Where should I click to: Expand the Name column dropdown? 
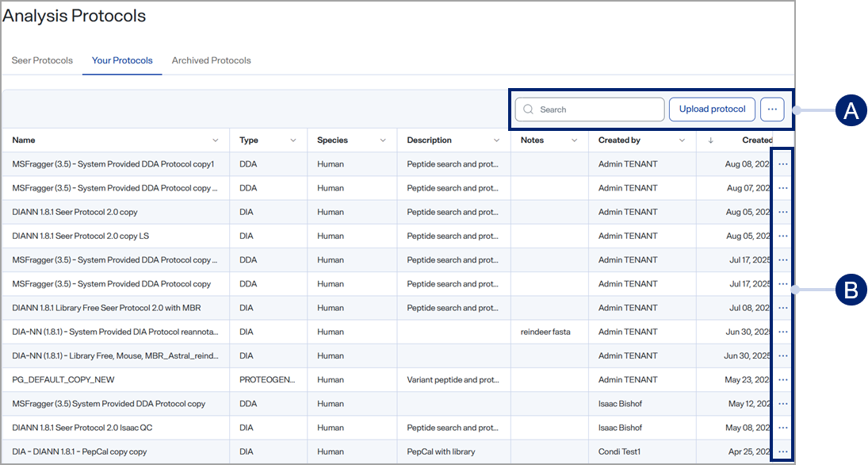pos(216,140)
